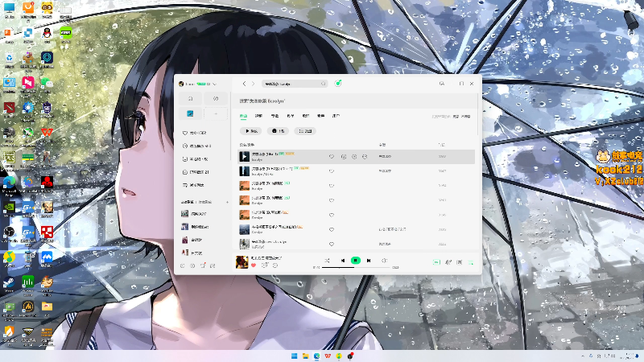The image size is (644, 362).
Task: Toggle the heart on the sixth song row
Action: pyautogui.click(x=332, y=229)
